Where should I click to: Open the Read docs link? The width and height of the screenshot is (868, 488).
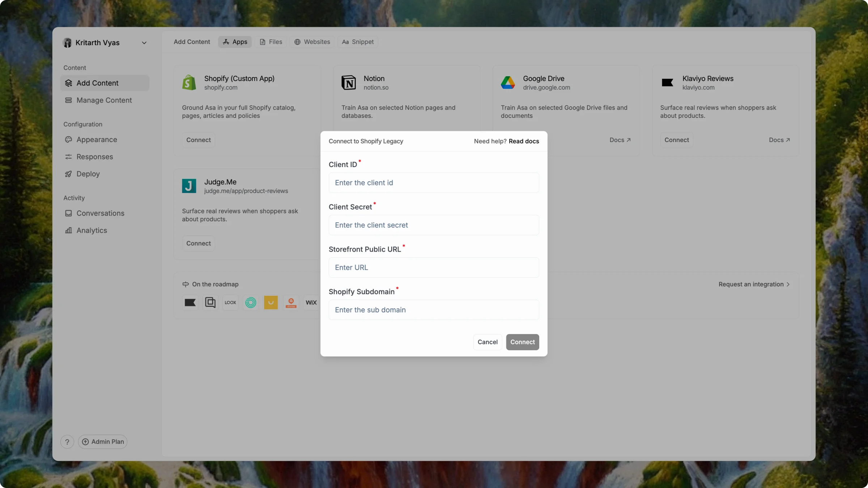coord(524,141)
